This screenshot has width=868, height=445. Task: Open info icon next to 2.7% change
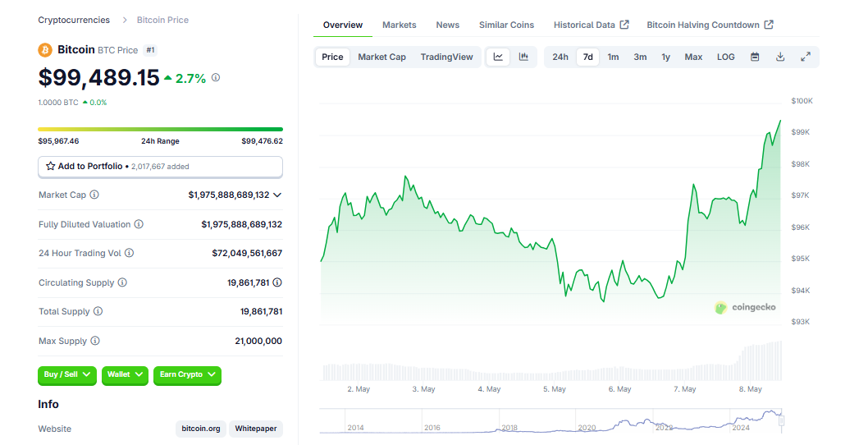(x=216, y=77)
